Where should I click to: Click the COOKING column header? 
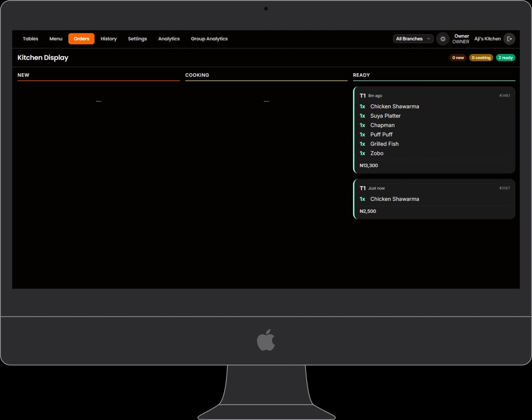[197, 75]
